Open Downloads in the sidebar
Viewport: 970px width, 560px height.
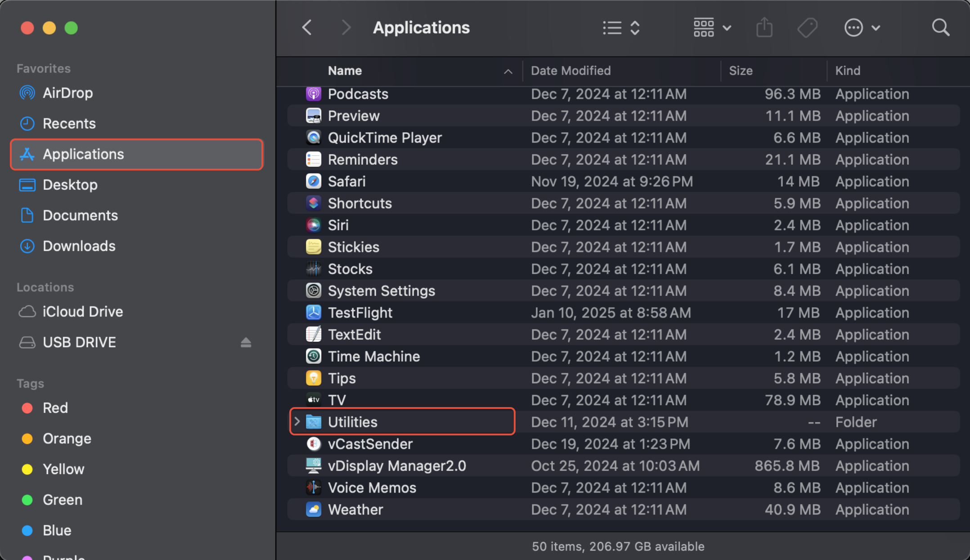[x=79, y=246]
